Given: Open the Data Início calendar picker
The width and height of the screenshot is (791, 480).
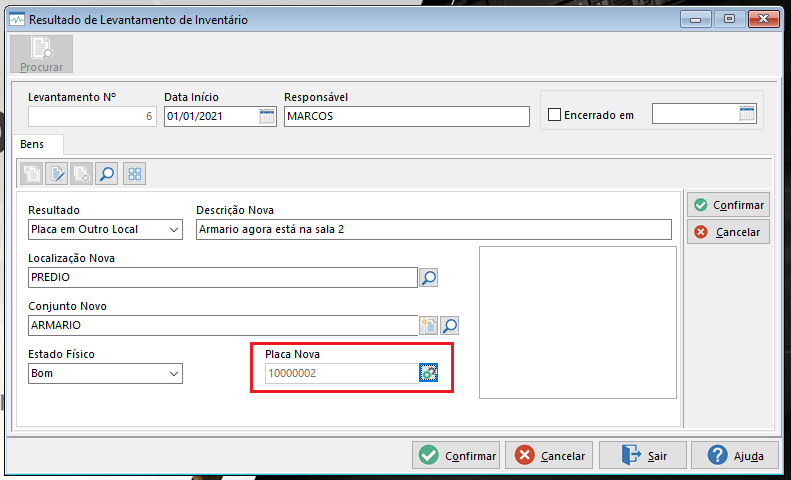Looking at the screenshot, I should (x=267, y=116).
